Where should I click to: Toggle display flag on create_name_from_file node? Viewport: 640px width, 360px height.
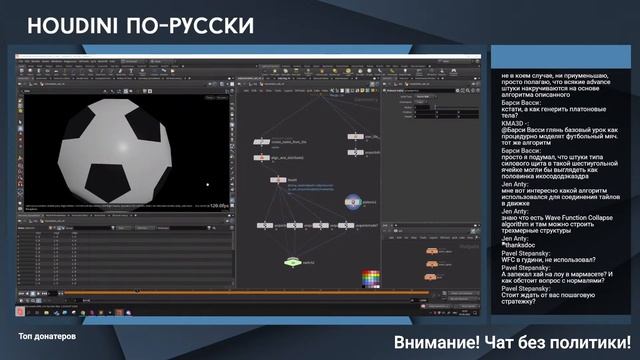tap(268, 142)
